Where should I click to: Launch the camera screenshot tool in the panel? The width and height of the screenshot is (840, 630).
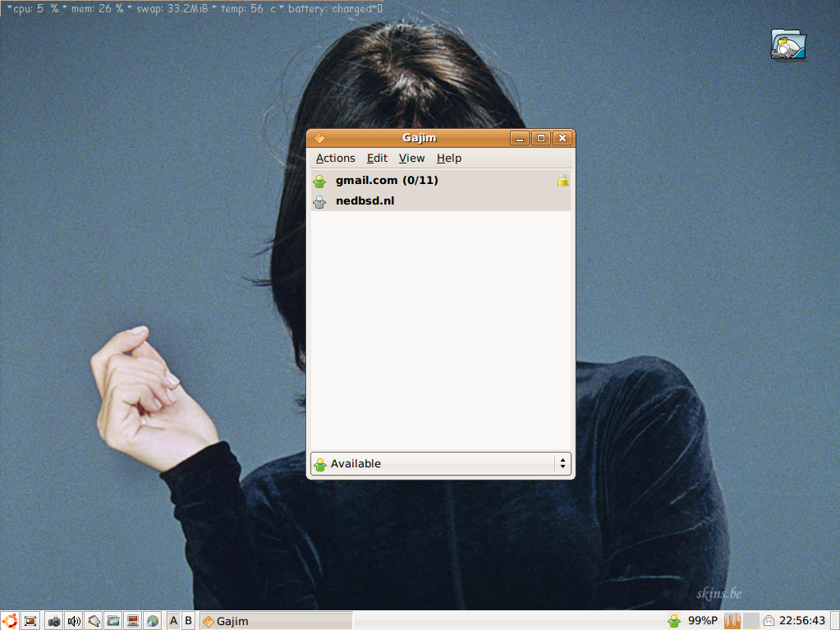pyautogui.click(x=53, y=621)
